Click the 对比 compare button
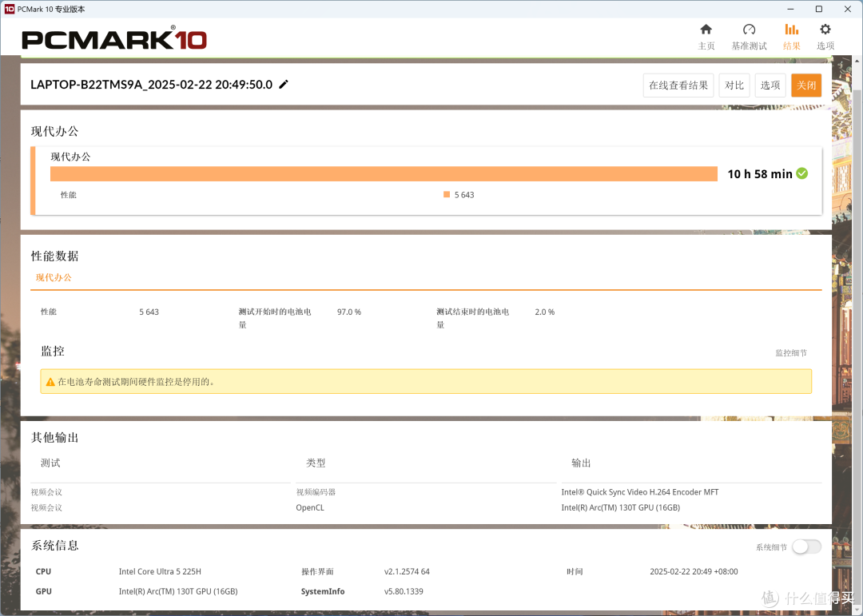Image resolution: width=863 pixels, height=616 pixels. tap(734, 85)
